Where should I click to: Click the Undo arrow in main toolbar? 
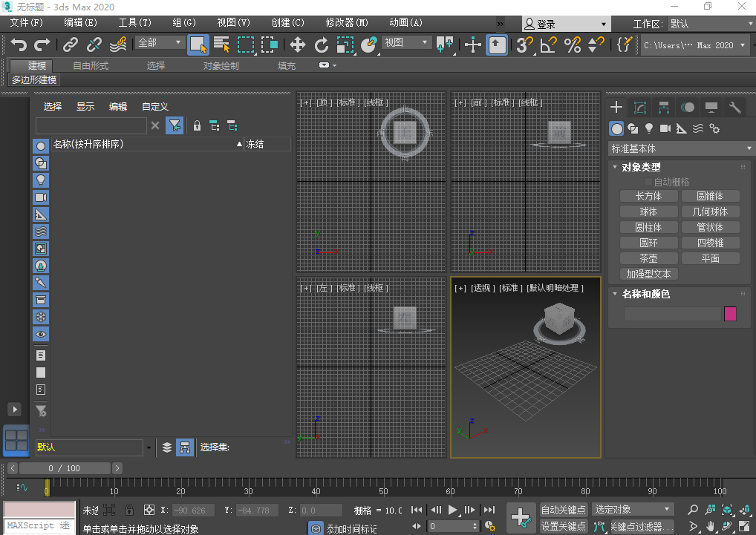[x=19, y=45]
